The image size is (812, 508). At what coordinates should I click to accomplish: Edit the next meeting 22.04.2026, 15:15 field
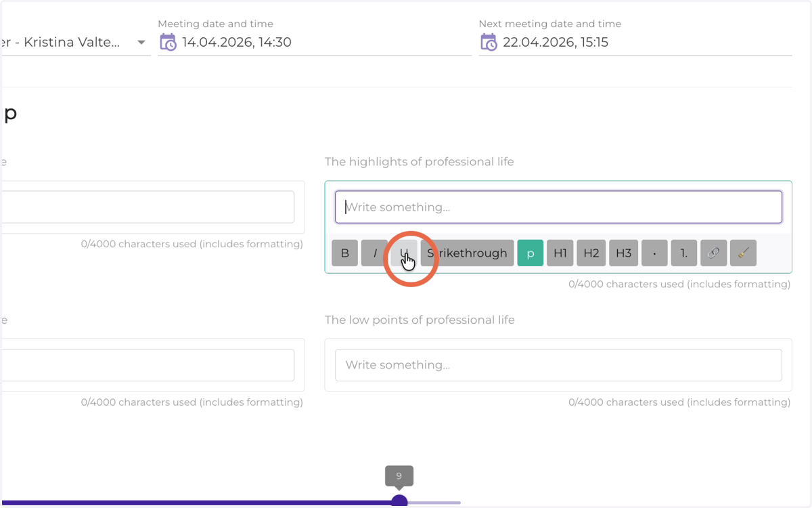635,42
